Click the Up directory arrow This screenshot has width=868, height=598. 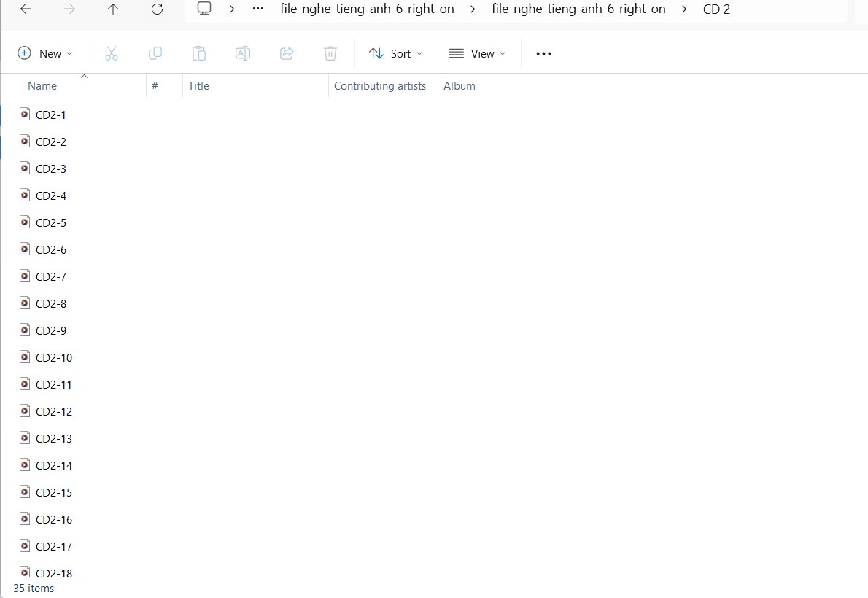113,9
